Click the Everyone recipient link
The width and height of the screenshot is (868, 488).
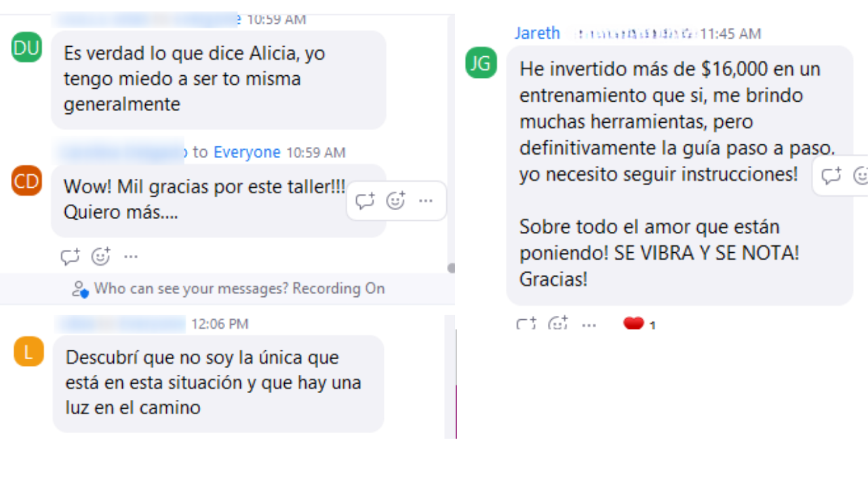(x=247, y=152)
